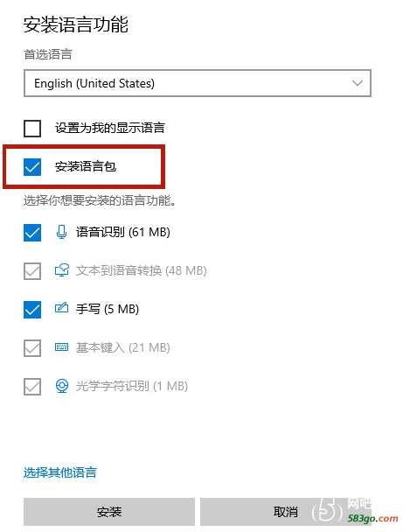This screenshot has height=532, width=403.
Task: Click the keyboard icon beside 基本键入
Action: 62,347
